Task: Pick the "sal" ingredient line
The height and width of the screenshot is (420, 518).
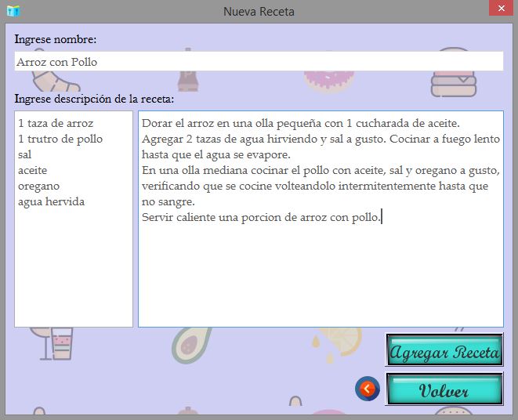Action: [x=25, y=154]
